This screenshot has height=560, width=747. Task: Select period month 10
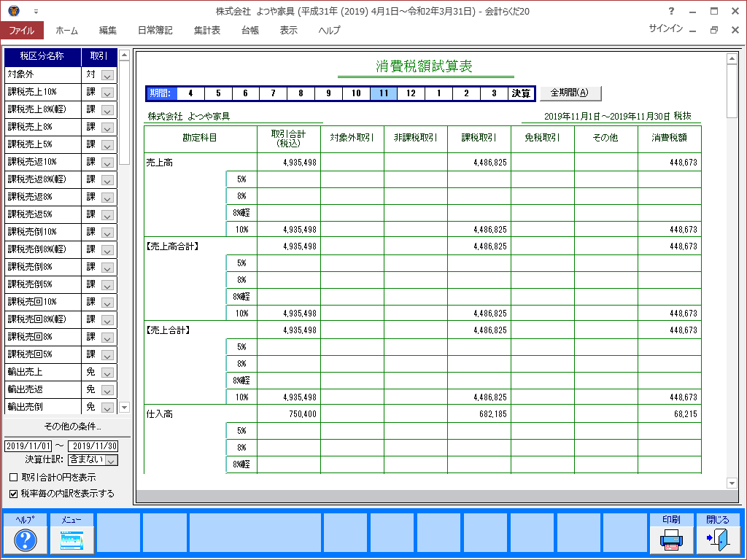click(x=356, y=93)
